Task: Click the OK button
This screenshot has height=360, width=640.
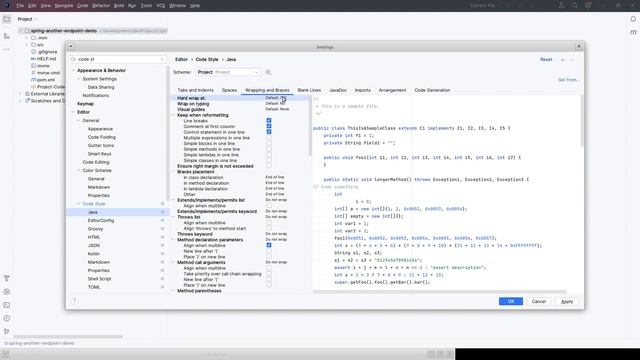Action: (x=511, y=301)
